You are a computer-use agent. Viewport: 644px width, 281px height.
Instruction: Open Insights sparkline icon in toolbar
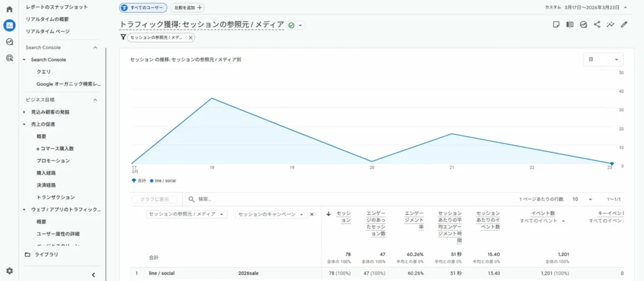click(610, 25)
